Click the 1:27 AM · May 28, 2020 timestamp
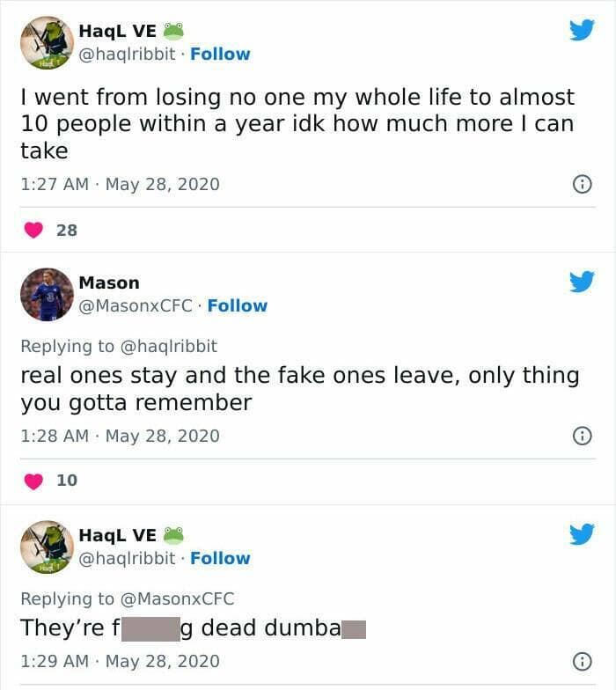 [120, 184]
